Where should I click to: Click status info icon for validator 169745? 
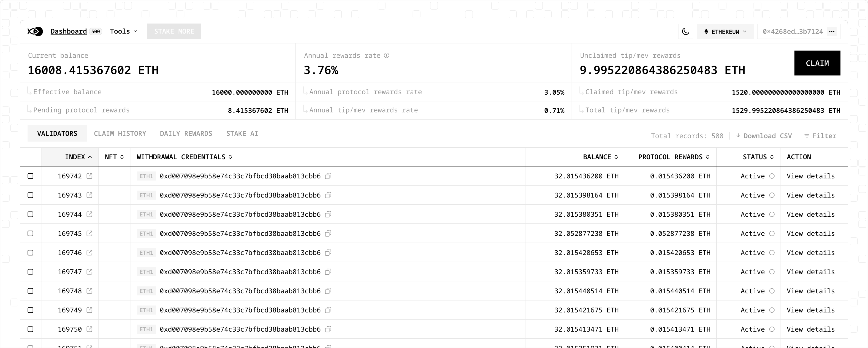pos(772,234)
